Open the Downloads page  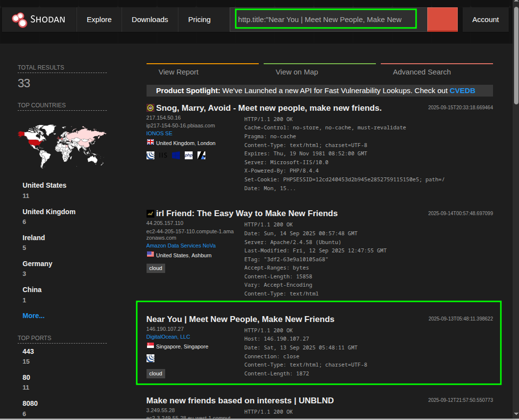coord(150,20)
